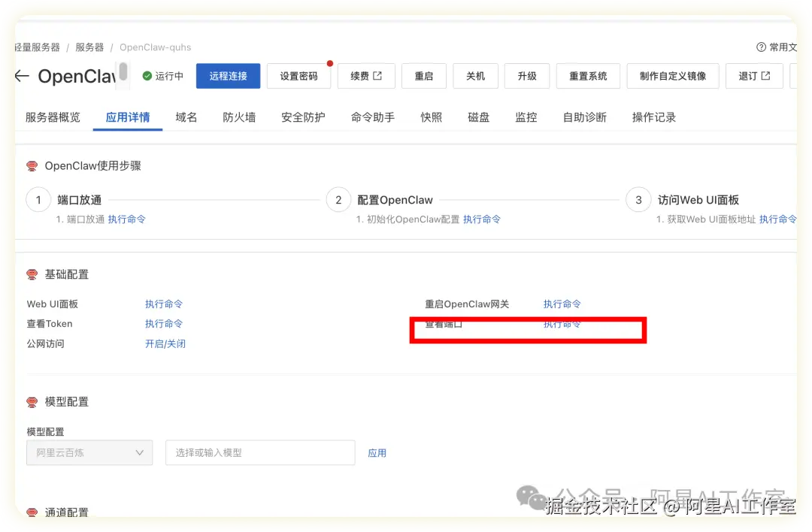Image resolution: width=812 pixels, height=532 pixels.
Task: Click the external-link icon on 退订
Action: point(765,76)
